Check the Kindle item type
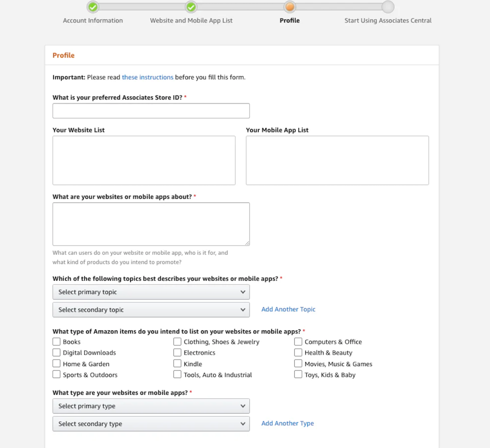This screenshot has height=448, width=490. (178, 364)
